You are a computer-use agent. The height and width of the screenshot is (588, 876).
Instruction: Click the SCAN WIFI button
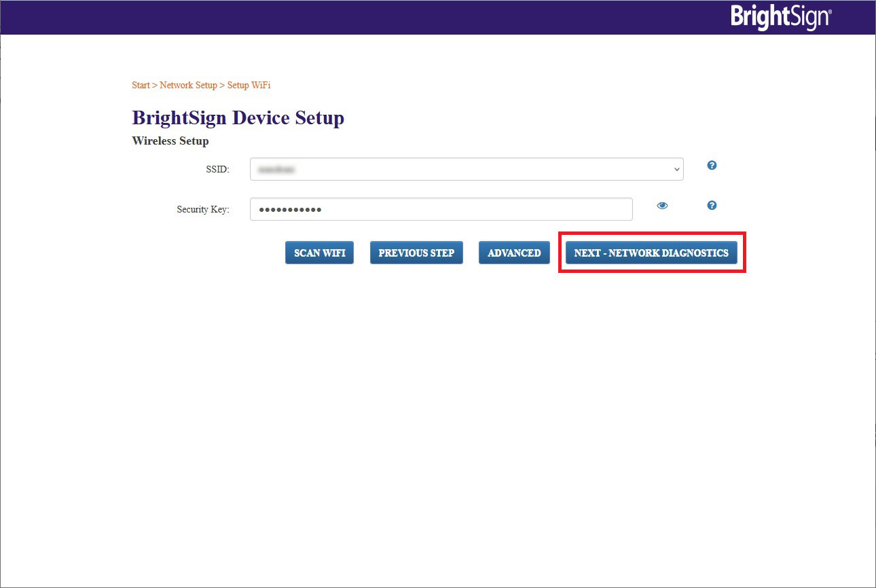[x=319, y=253]
